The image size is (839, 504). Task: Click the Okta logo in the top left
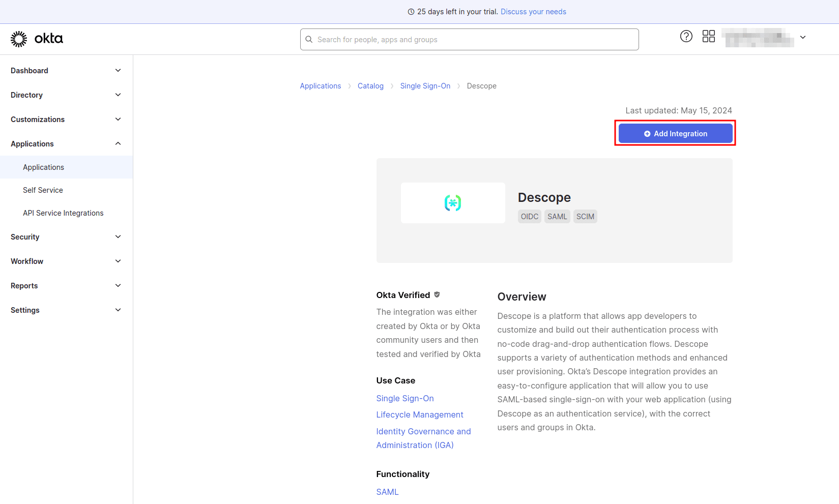coord(36,39)
